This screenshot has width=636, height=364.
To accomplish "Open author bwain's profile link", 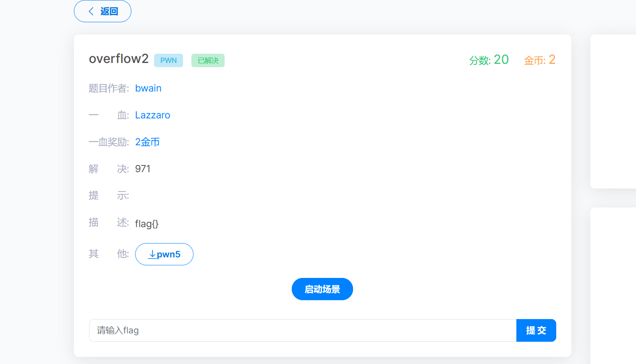I will (148, 88).
